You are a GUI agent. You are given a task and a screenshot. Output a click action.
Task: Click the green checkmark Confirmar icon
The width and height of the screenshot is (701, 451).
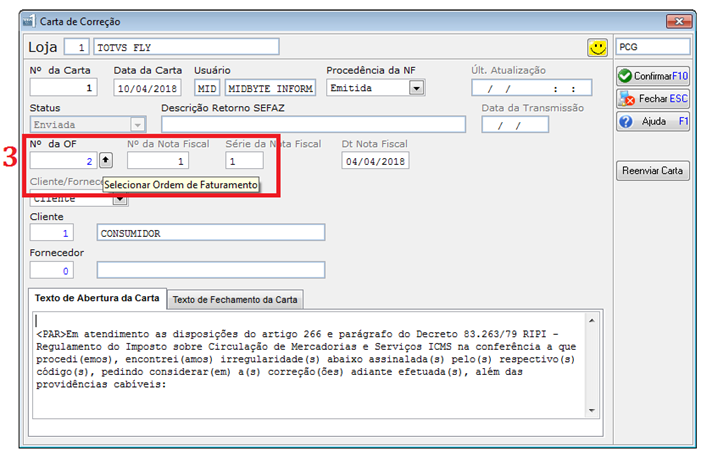(x=625, y=76)
